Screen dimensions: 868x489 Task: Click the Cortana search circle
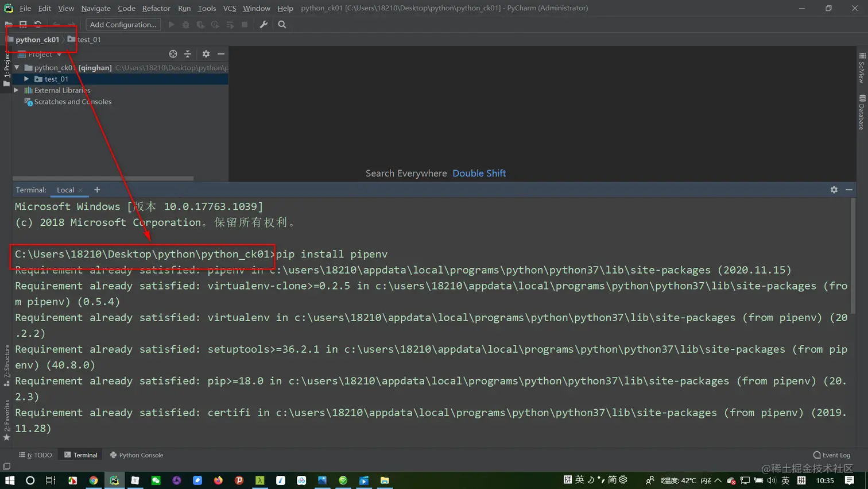[x=30, y=480]
